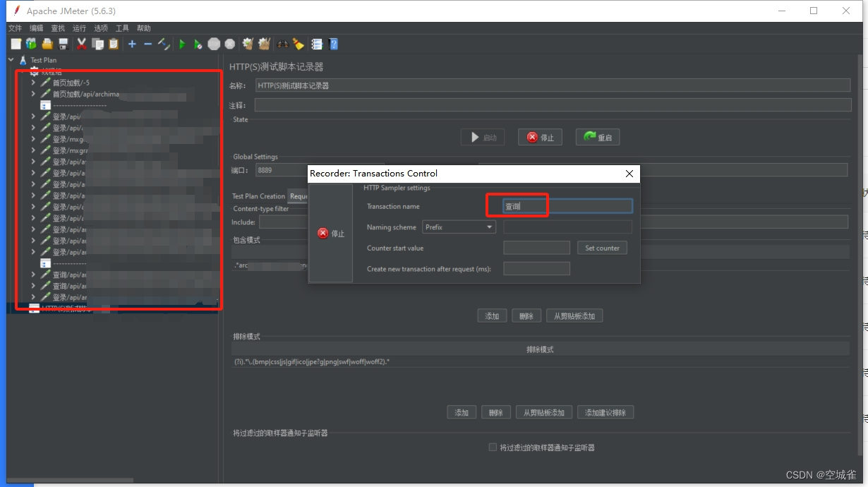Click 添加 under the 包含模式 table
868x487 pixels.
coord(492,316)
